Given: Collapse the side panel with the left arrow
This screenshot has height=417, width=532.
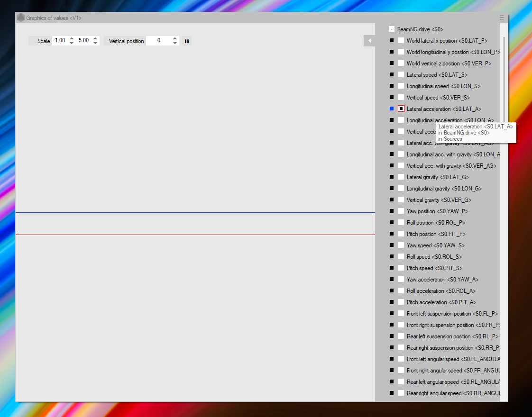Looking at the screenshot, I should coord(369,41).
